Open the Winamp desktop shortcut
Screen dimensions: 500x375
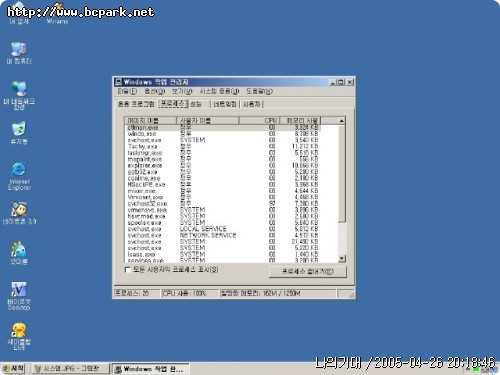tap(57, 13)
